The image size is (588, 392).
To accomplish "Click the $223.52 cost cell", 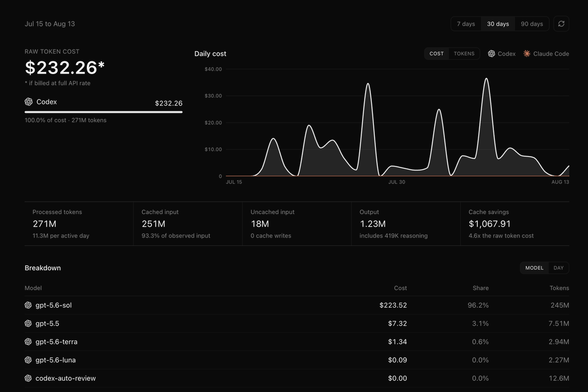I will pyautogui.click(x=393, y=305).
